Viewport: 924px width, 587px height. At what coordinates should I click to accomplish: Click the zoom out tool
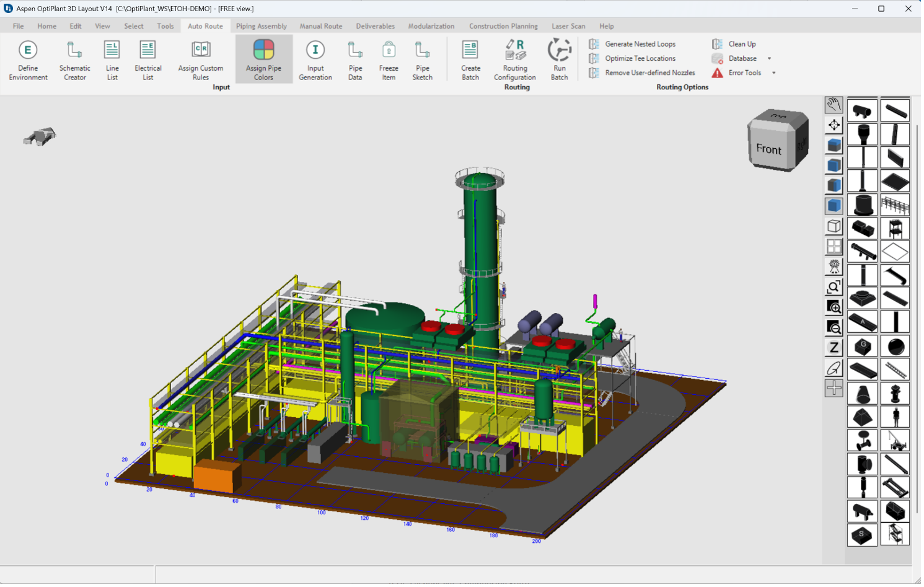(834, 327)
